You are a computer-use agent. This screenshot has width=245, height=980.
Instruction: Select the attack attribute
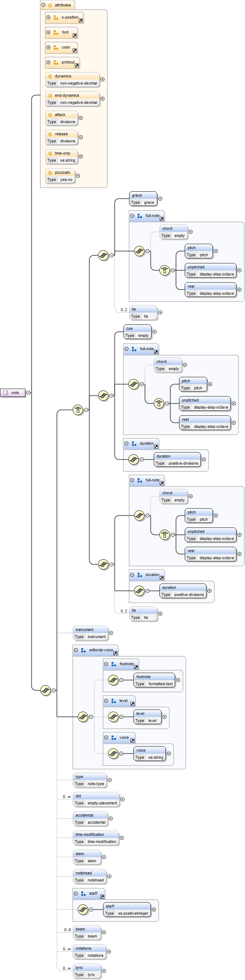click(x=61, y=118)
